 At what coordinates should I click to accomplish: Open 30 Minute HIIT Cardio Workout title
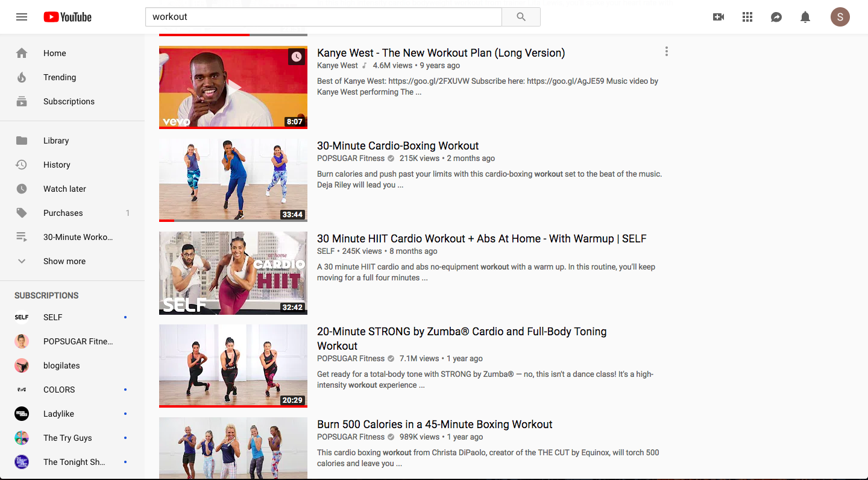click(x=482, y=239)
